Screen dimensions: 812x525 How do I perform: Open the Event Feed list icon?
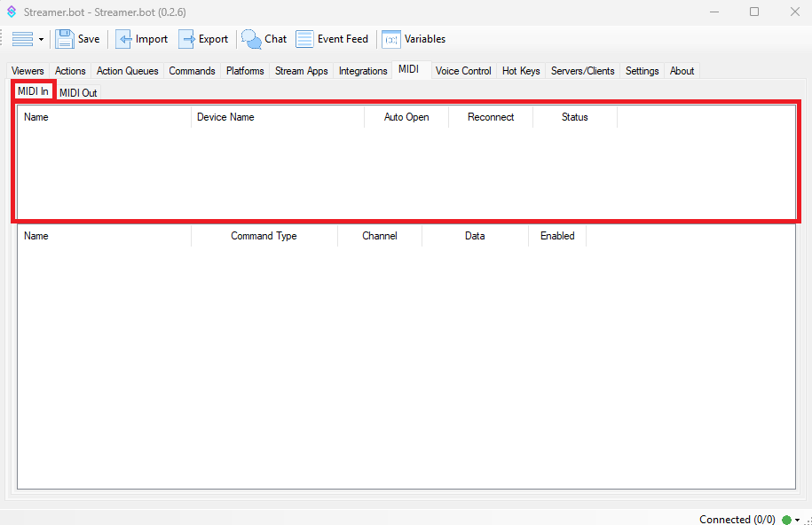(304, 39)
